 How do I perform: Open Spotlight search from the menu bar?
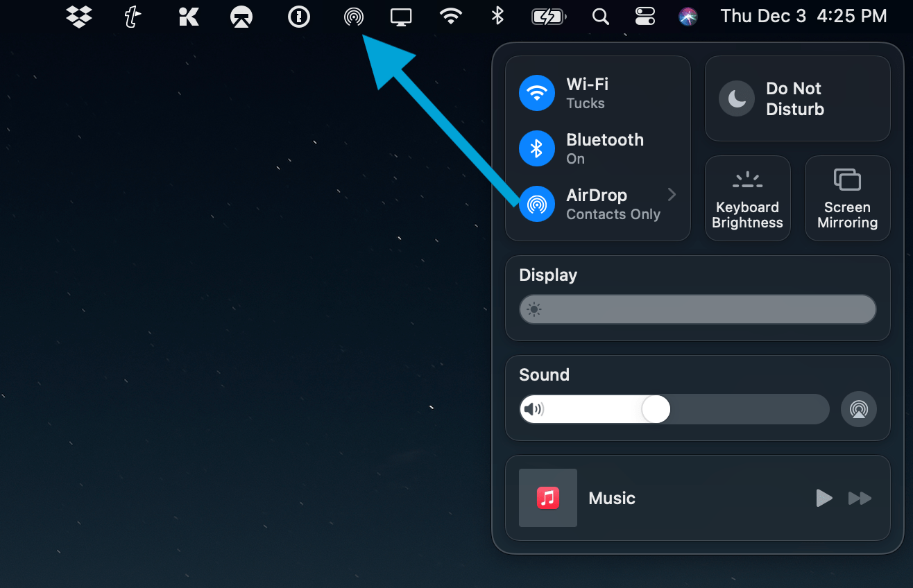pyautogui.click(x=600, y=17)
